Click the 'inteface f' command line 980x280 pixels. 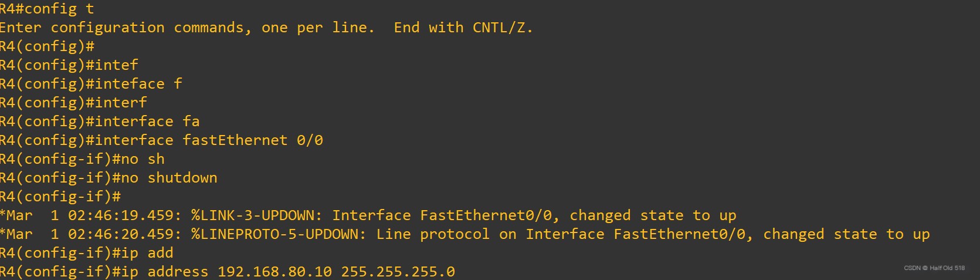91,84
